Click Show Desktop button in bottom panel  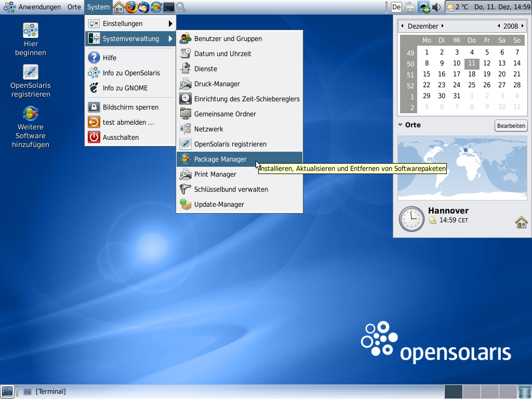7,392
